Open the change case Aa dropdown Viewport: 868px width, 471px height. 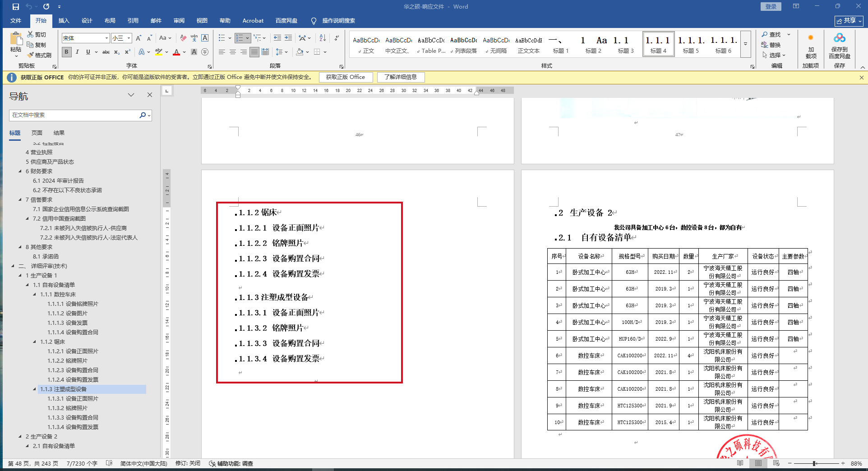pyautogui.click(x=164, y=38)
